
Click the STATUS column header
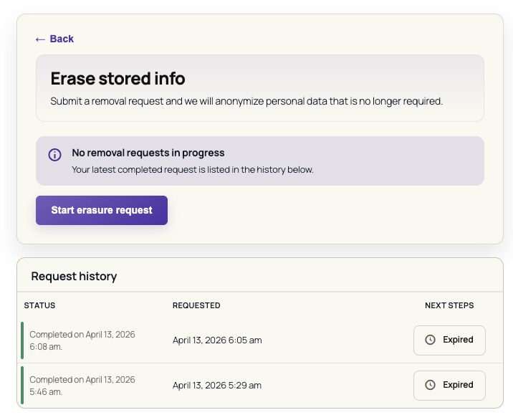(39, 305)
